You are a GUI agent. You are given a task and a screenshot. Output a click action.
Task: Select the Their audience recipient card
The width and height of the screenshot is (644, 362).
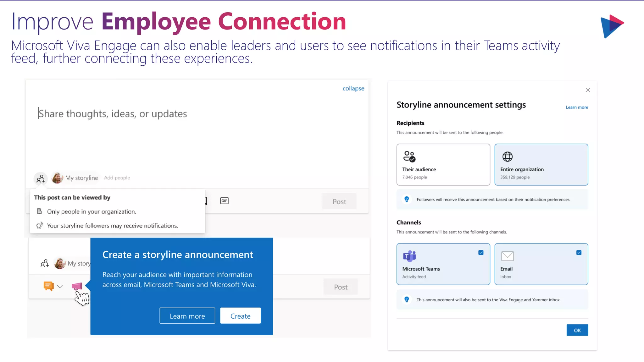443,165
